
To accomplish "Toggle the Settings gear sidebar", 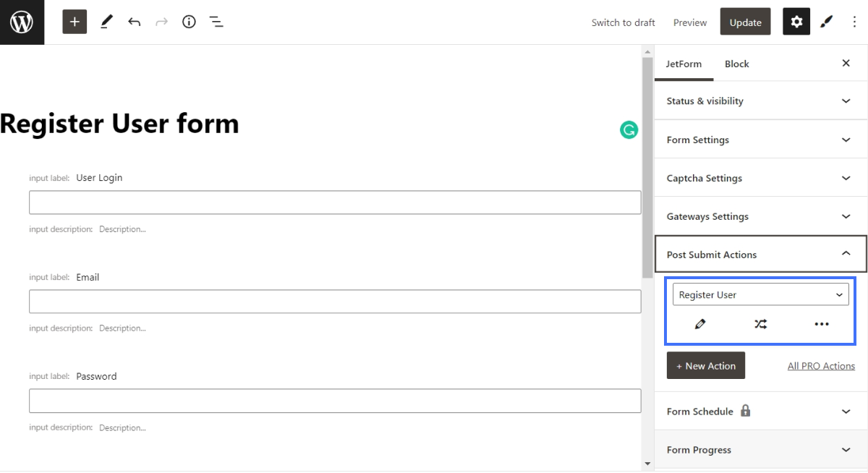I will pyautogui.click(x=796, y=22).
